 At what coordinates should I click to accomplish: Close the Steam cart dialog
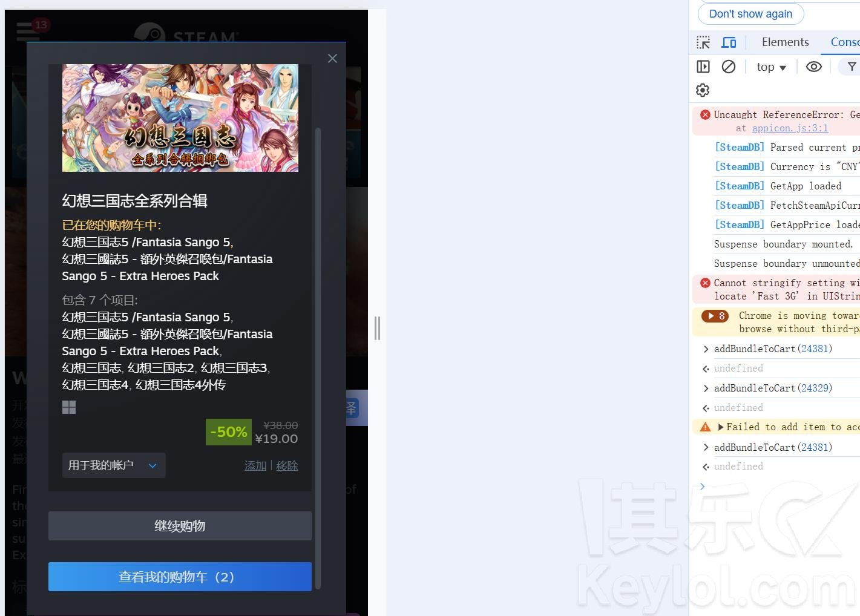click(x=332, y=59)
